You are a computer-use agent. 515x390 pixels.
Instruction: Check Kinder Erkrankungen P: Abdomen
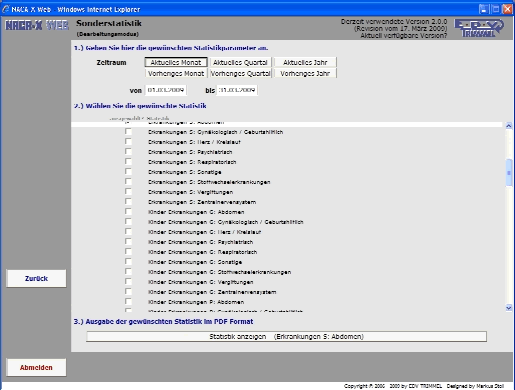pos(128,302)
